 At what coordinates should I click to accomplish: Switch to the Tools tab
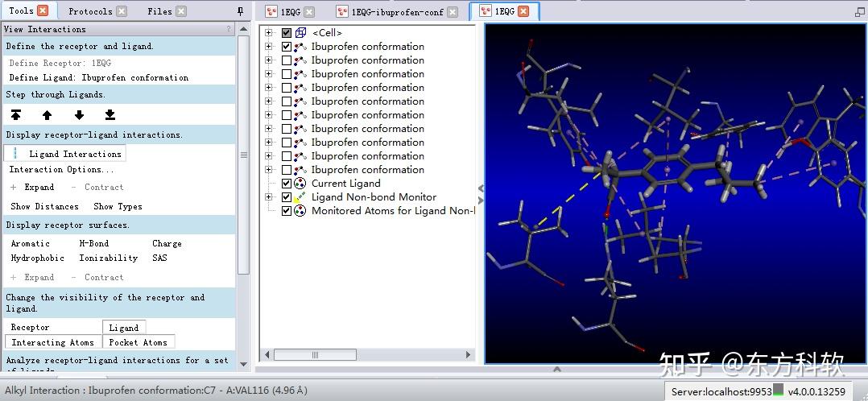click(x=21, y=10)
